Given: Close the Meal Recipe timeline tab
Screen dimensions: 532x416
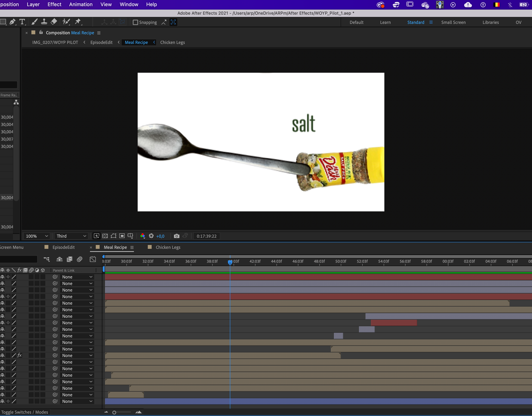Looking at the screenshot, I should click(91, 247).
